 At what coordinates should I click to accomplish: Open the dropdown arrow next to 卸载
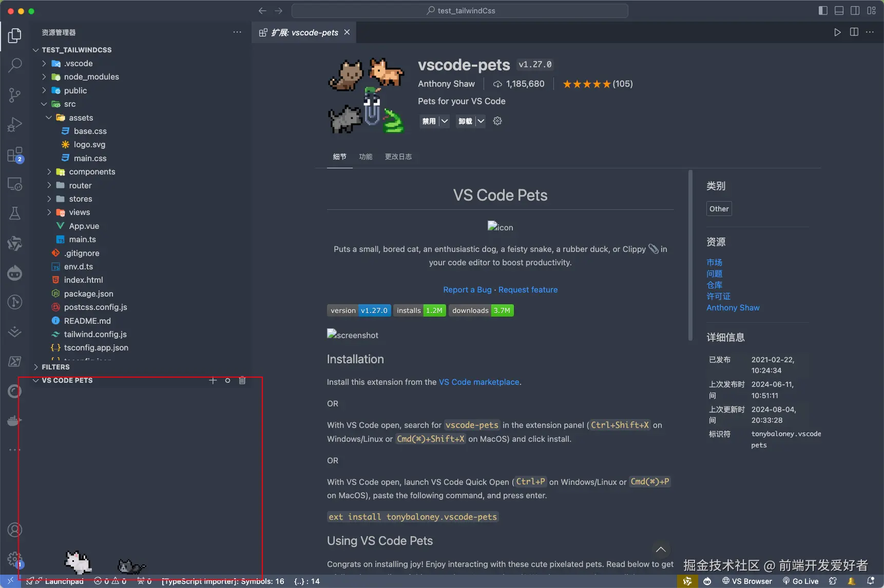[481, 121]
